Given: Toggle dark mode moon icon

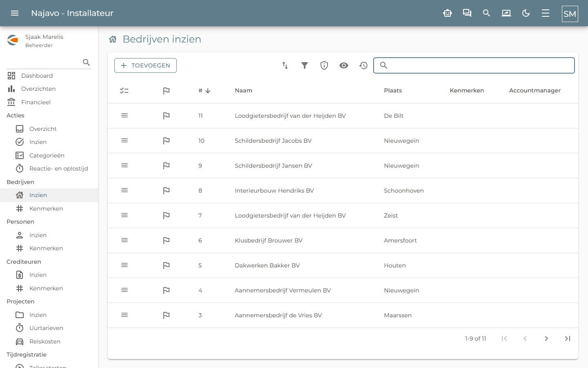Looking at the screenshot, I should pyautogui.click(x=526, y=13).
